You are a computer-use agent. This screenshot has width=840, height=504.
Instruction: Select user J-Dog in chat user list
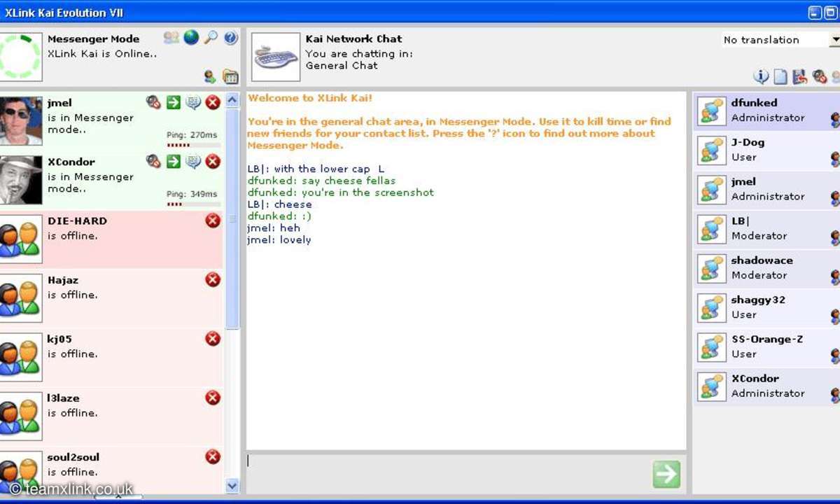766,150
